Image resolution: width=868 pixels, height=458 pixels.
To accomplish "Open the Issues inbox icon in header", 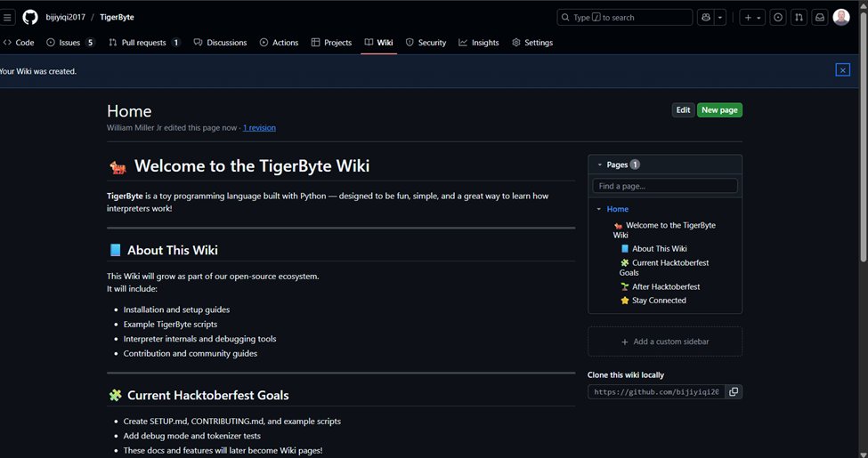I will pyautogui.click(x=778, y=18).
